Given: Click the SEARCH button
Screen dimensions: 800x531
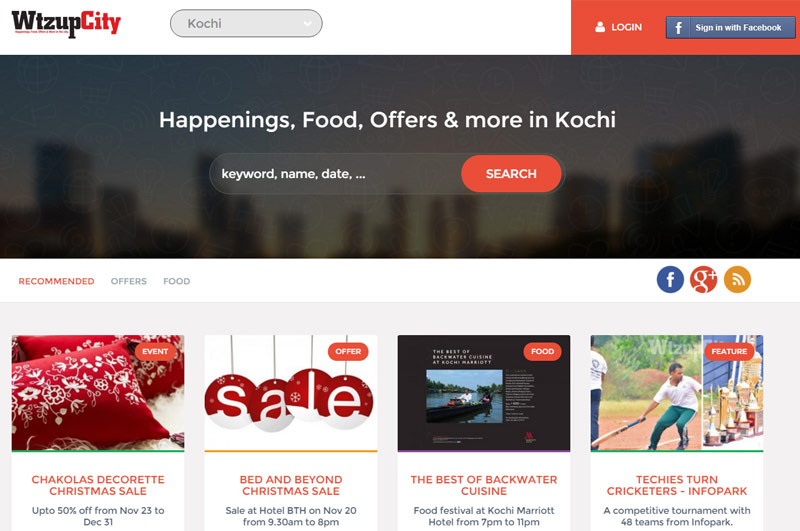Looking at the screenshot, I should point(511,174).
